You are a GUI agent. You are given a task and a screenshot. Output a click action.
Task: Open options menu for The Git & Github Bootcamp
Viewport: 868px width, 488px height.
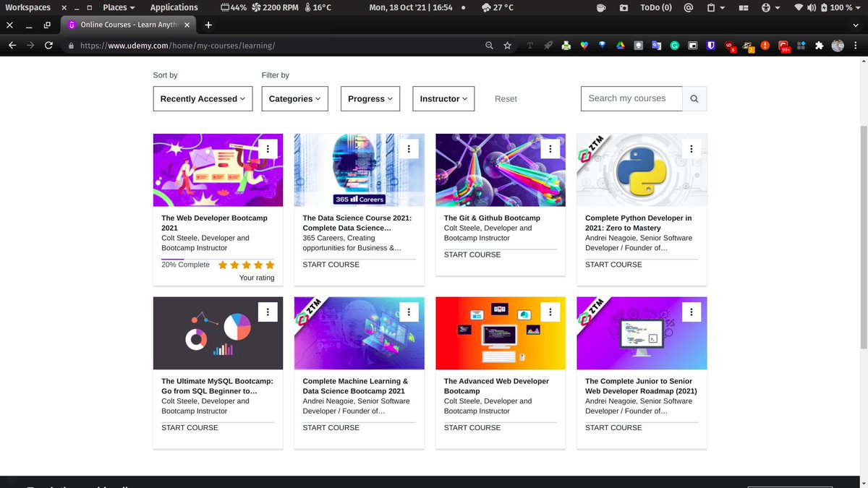[550, 148]
